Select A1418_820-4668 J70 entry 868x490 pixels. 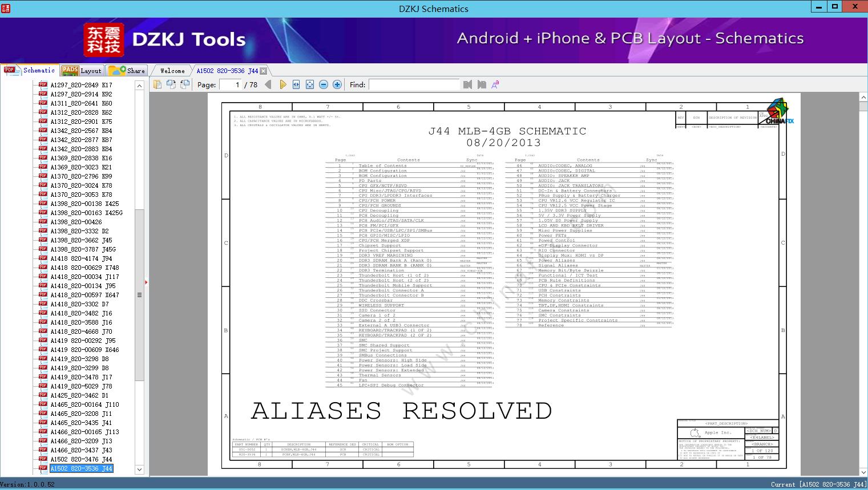click(81, 331)
